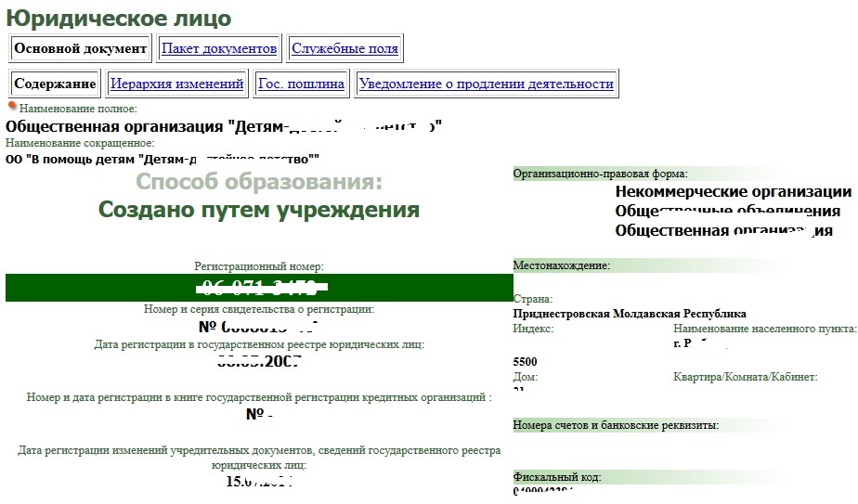Click Некоммерческие организации text

point(734,191)
